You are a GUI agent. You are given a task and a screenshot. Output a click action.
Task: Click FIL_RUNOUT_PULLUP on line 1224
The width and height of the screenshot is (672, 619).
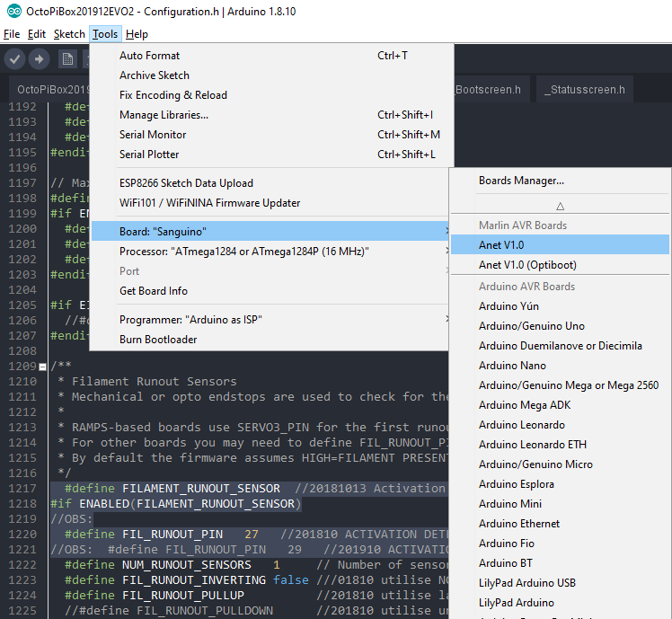pos(183,596)
